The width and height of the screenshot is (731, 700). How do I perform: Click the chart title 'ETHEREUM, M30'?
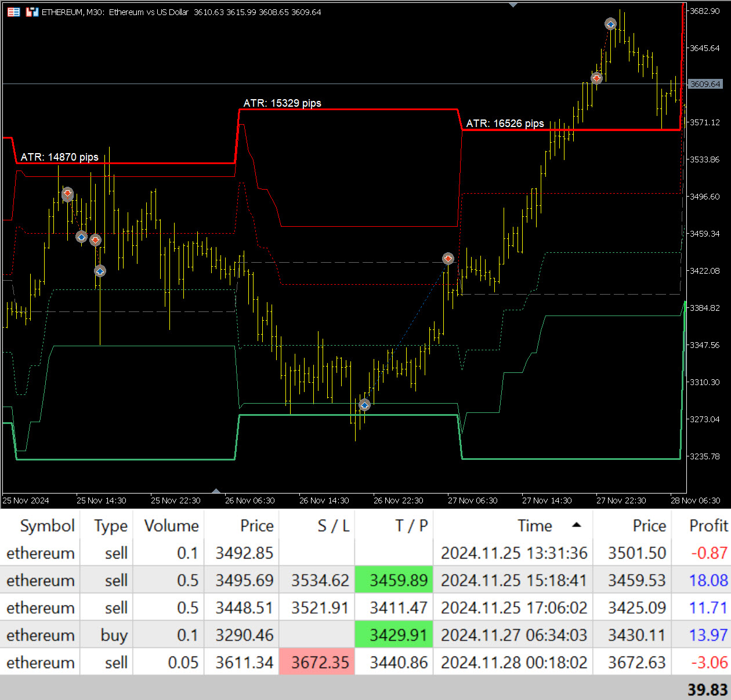coord(73,12)
